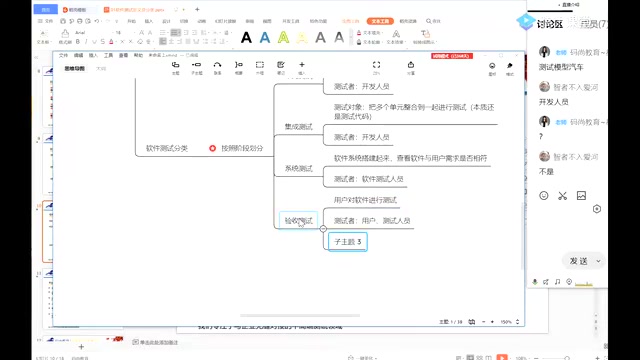Open a new WPS tab with plus button
The width and height of the screenshot is (640, 360).
click(x=197, y=9)
